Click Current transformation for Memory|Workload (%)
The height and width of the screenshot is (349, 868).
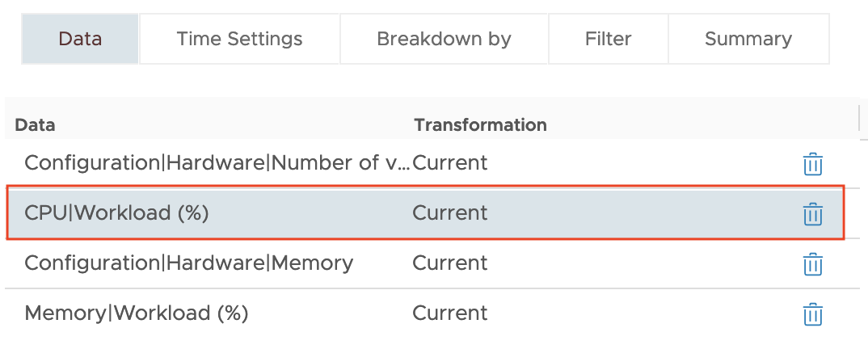pyautogui.click(x=449, y=313)
